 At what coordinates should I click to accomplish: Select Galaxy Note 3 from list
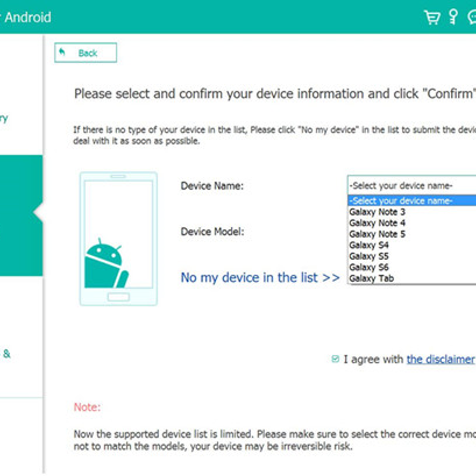(x=377, y=212)
